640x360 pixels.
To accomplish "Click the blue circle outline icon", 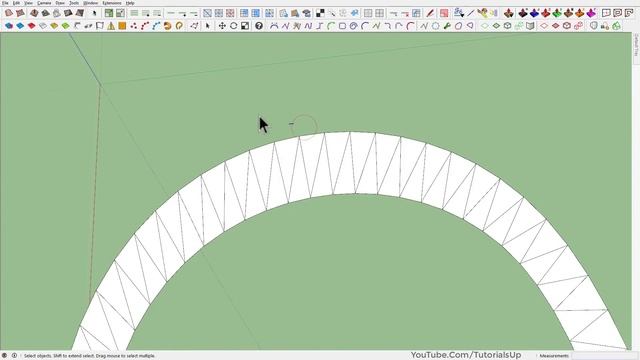I will point(436,26).
